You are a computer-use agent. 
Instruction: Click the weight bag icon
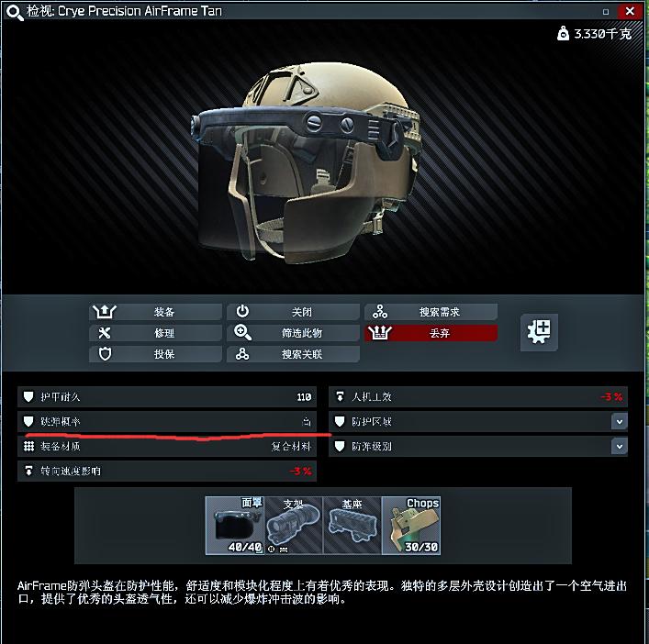[x=563, y=33]
